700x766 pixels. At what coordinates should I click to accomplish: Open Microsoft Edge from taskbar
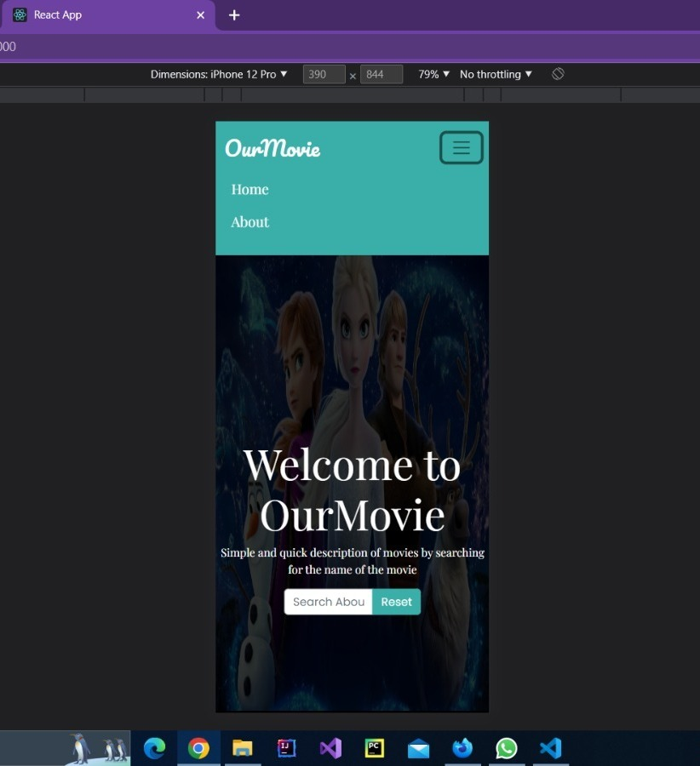154,748
